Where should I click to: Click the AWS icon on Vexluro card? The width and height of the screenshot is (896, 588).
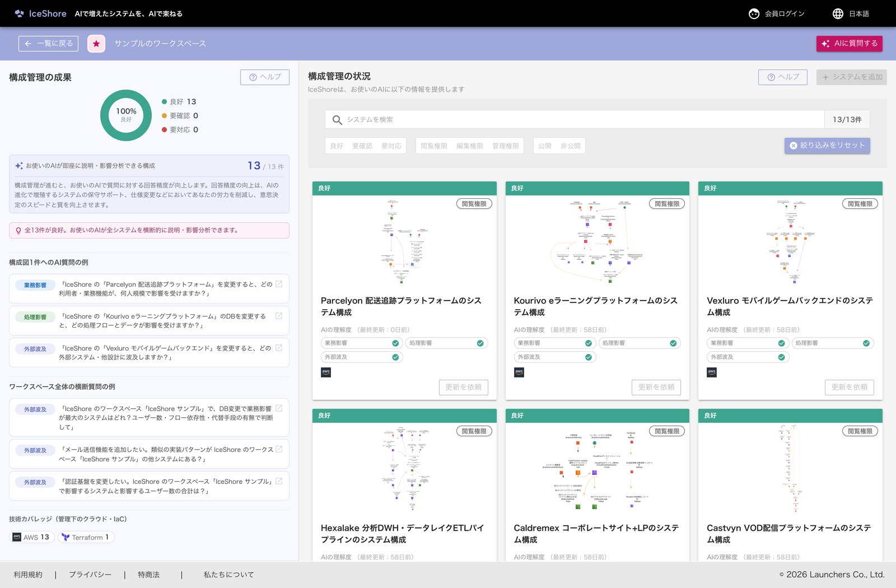click(712, 372)
